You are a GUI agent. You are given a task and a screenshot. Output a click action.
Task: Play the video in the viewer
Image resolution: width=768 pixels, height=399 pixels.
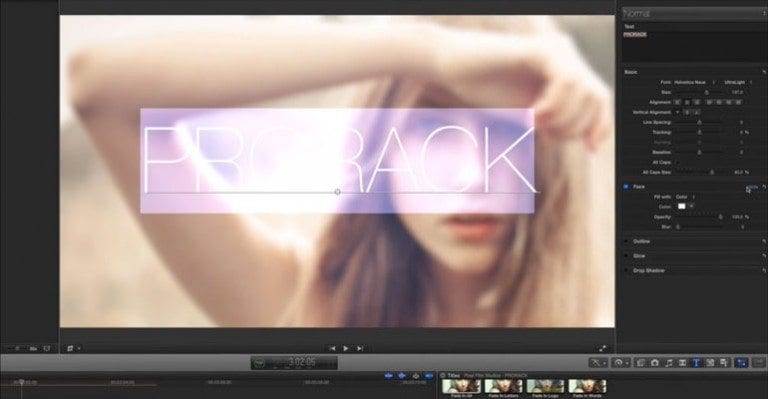point(346,349)
